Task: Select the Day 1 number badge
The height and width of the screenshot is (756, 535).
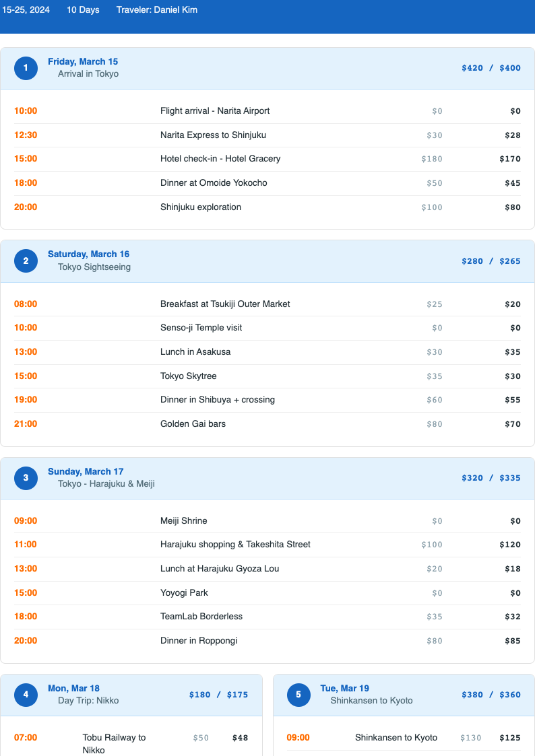Action: coord(26,68)
